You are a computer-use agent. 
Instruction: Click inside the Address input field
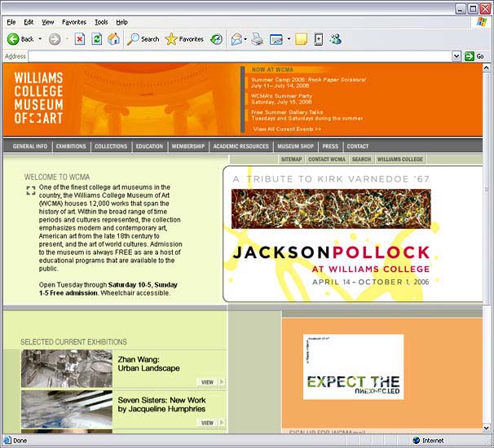240,56
